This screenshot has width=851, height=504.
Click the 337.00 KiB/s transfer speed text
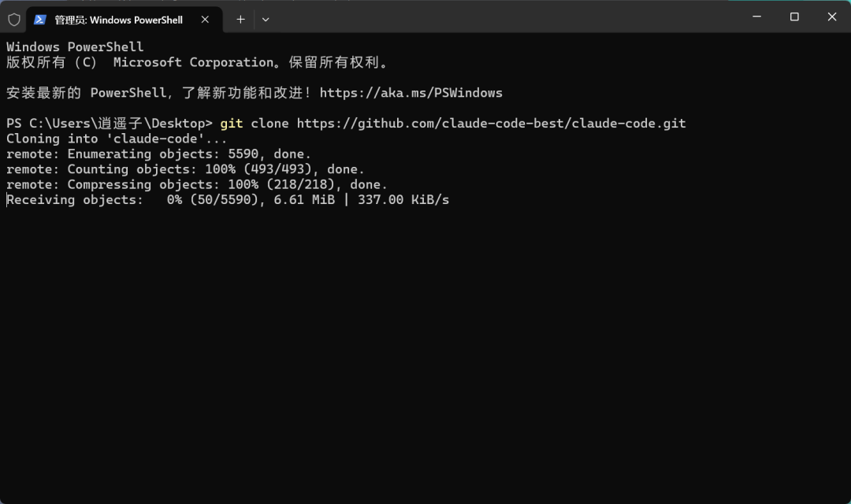(x=403, y=200)
